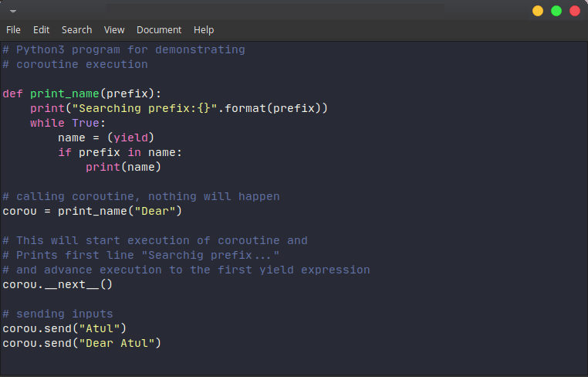588x377 pixels.
Task: Click the 'while True:' line
Action: (68, 123)
